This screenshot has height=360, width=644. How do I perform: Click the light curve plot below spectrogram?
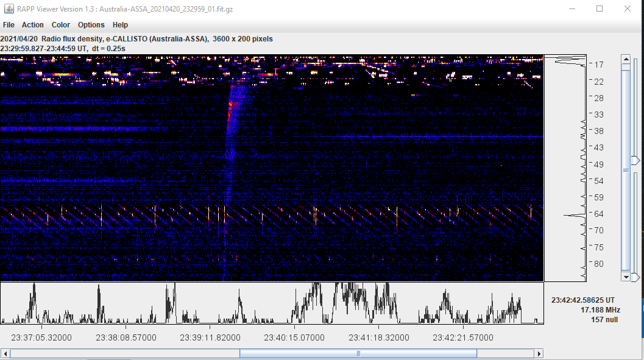click(271, 303)
